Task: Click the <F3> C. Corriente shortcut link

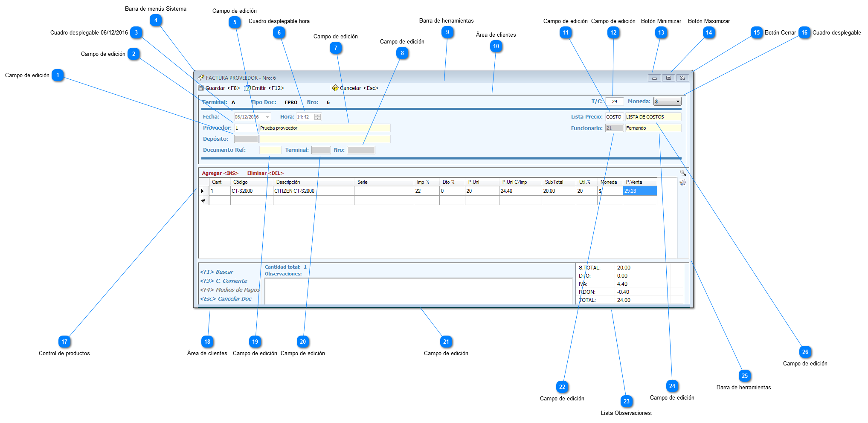Action: 224,281
